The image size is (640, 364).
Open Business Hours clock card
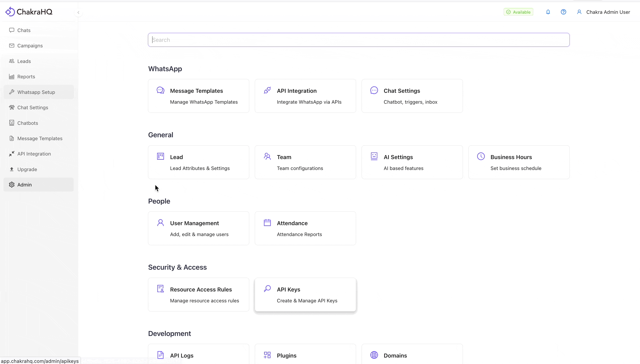(x=519, y=162)
